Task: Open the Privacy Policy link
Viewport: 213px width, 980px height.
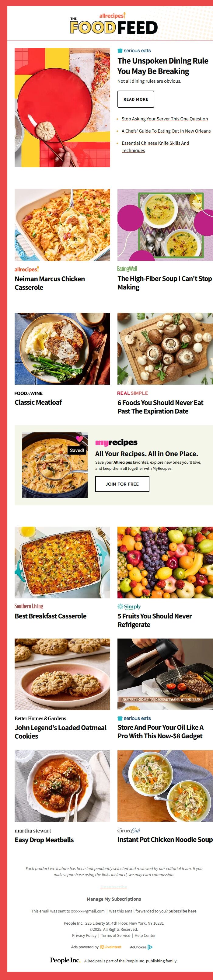Action: point(84,936)
